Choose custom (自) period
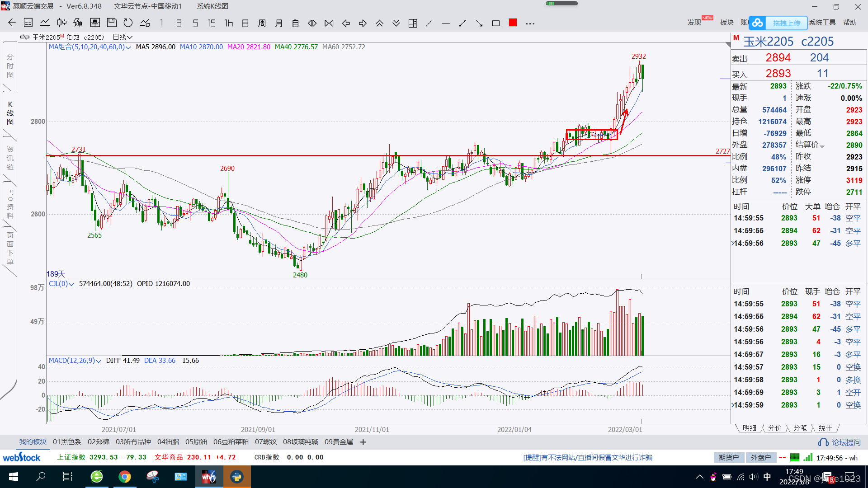Image resolution: width=868 pixels, height=488 pixels. (296, 23)
